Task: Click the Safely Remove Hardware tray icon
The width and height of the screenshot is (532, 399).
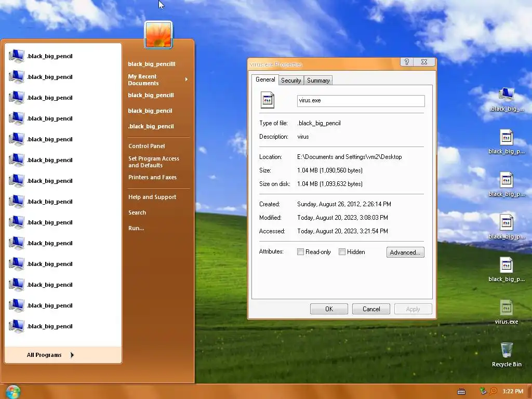Action: click(x=483, y=391)
